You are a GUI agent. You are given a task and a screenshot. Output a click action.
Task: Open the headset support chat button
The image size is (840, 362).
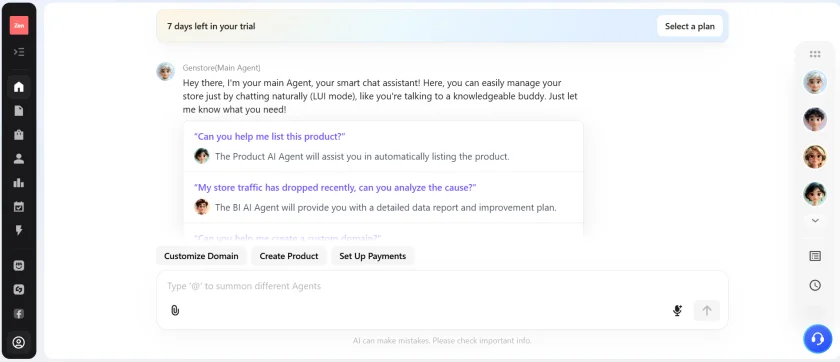(x=818, y=338)
